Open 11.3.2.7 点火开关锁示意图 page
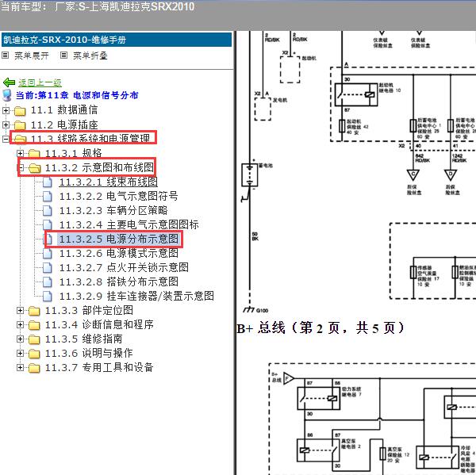 [124, 267]
